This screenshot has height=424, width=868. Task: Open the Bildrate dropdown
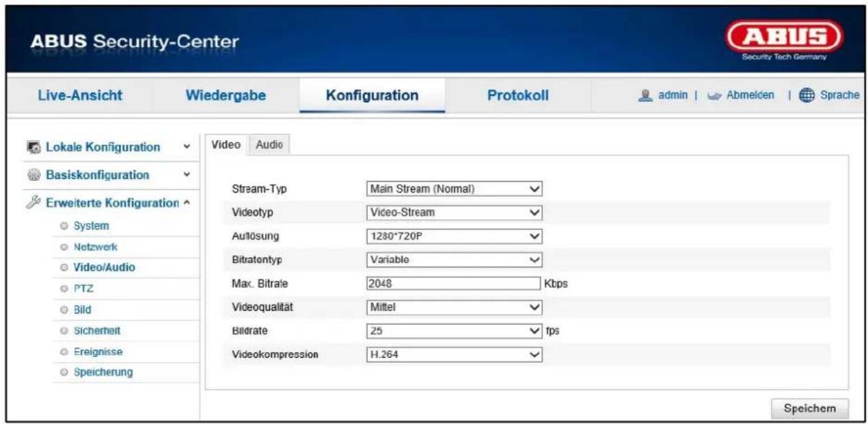(x=454, y=330)
